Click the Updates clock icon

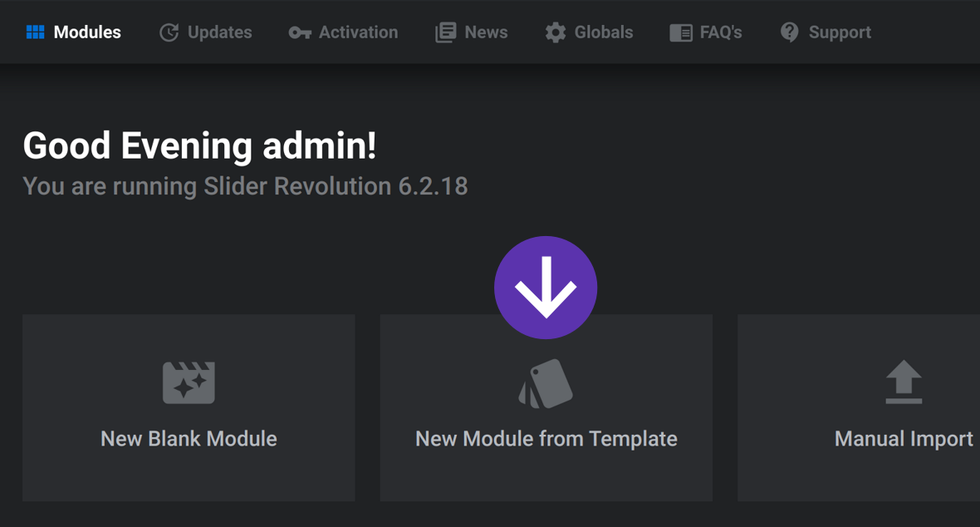(x=169, y=32)
